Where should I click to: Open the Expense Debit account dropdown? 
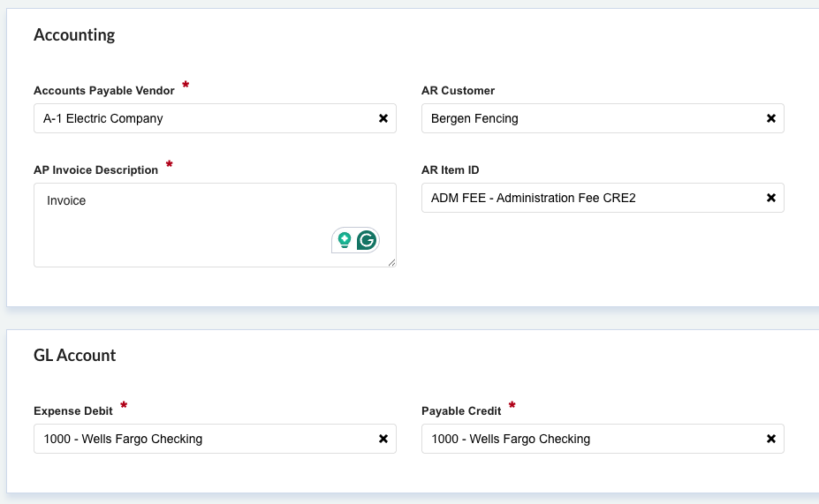[x=215, y=439]
